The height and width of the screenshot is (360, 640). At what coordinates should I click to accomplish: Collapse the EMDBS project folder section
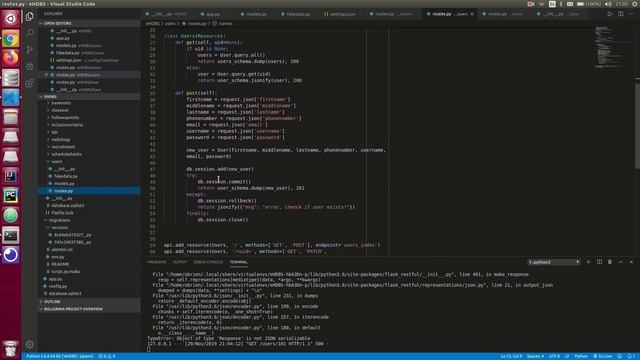tap(50, 97)
